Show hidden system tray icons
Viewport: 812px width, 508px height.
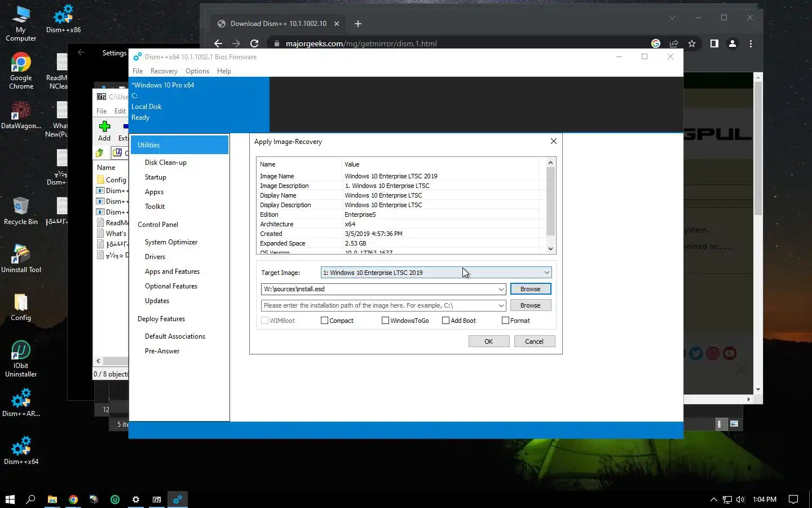[x=713, y=500]
